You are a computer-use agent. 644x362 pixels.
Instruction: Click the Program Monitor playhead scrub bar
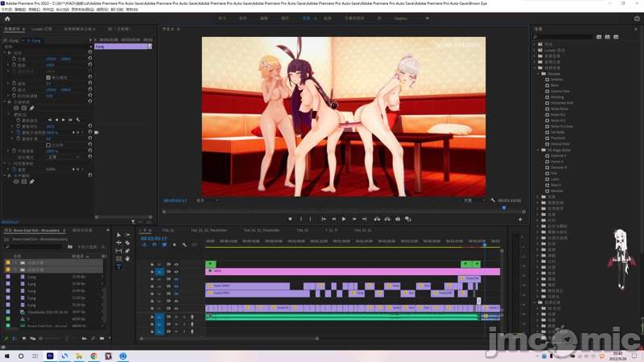point(338,208)
